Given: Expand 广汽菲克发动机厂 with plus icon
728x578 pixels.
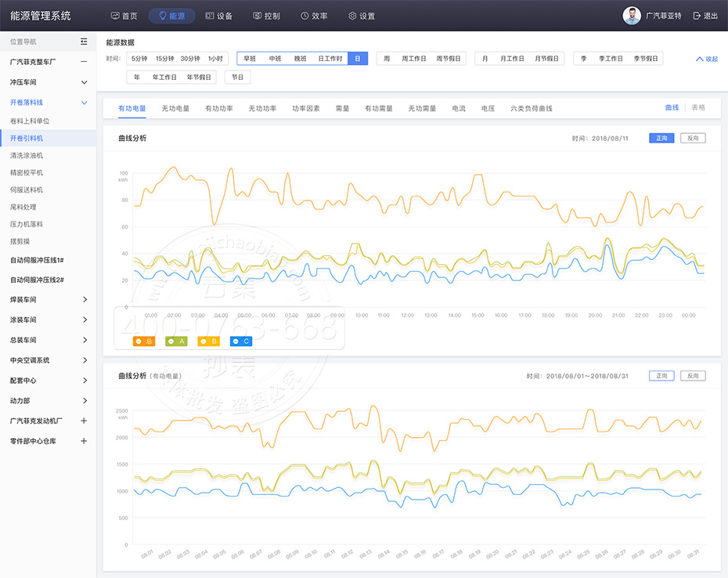Looking at the screenshot, I should click(x=84, y=421).
